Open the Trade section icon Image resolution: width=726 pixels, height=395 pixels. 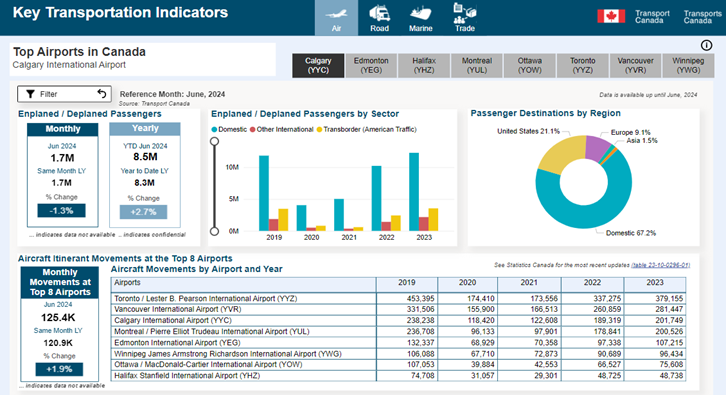click(464, 13)
